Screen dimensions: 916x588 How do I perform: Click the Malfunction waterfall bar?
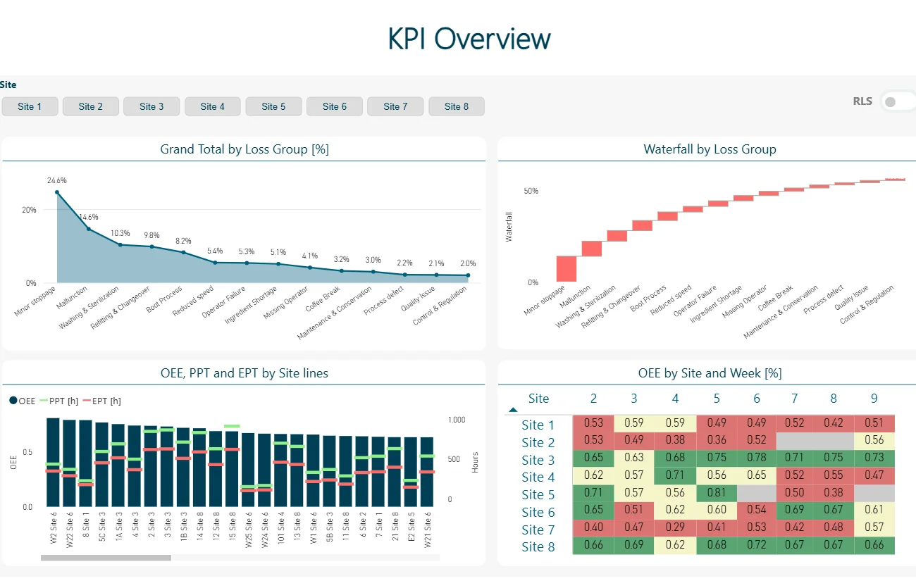(x=592, y=249)
